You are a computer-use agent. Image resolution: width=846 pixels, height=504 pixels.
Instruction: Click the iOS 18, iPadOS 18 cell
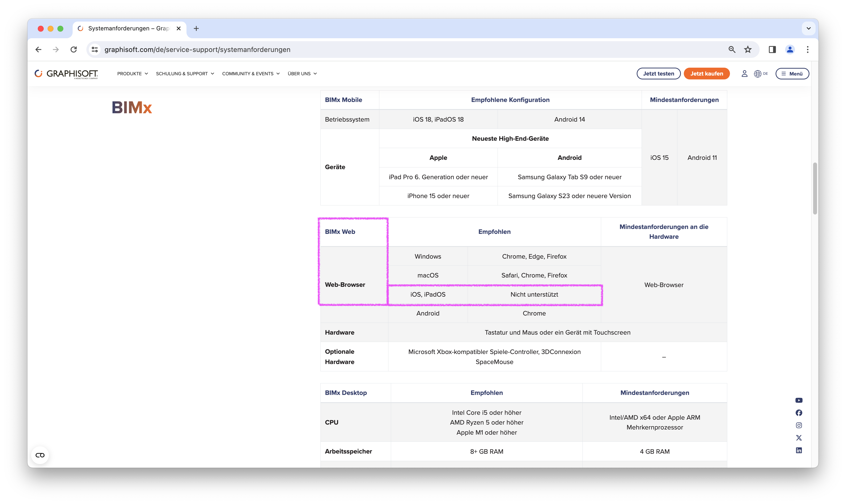tap(438, 119)
